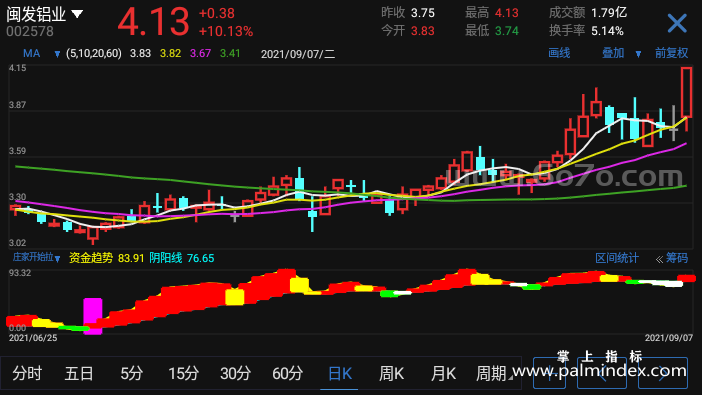
Task: Tap the plus zoom icon button
Action: [549, 373]
